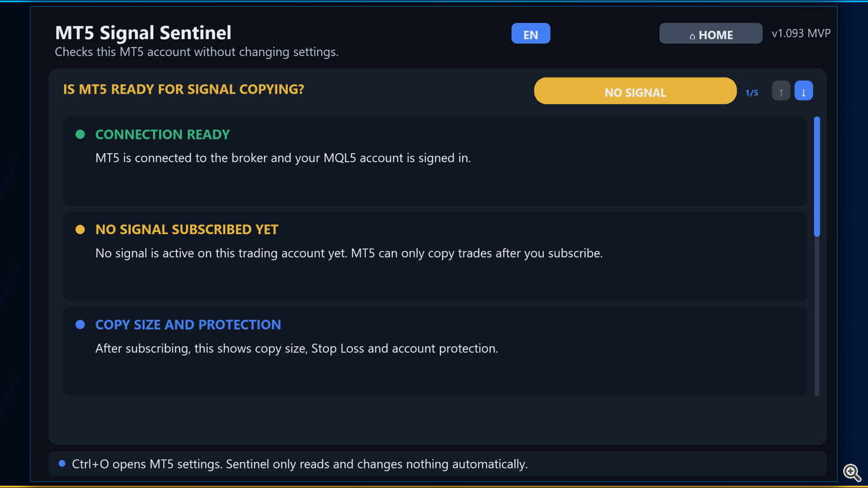Screen dimensions: 868x488
Task: Click the up arrow page button
Action: pyautogui.click(x=781, y=91)
